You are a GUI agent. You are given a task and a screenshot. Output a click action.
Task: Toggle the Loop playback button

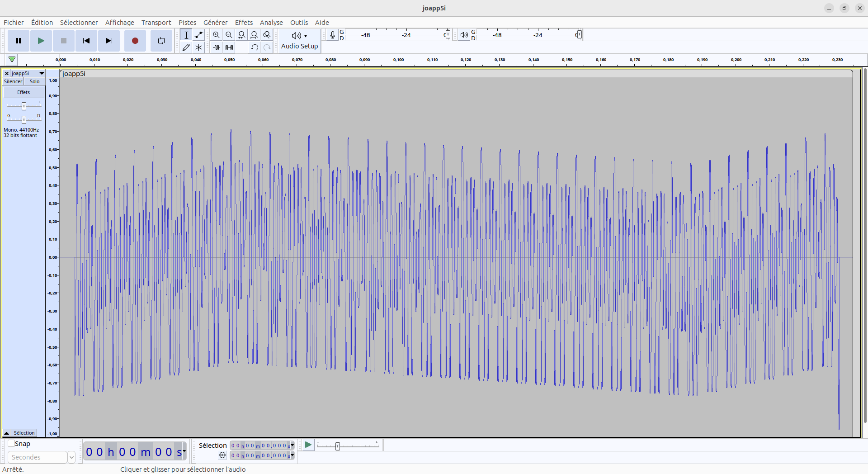(x=161, y=41)
